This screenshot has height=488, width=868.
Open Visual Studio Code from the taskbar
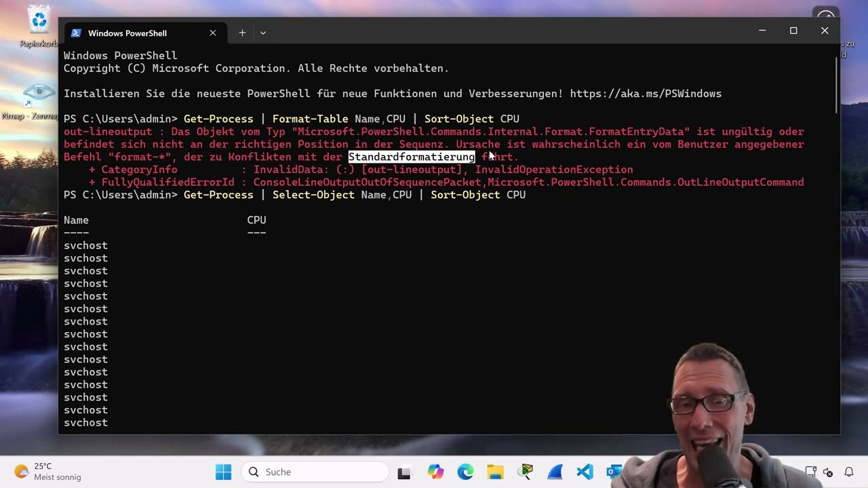coord(585,472)
